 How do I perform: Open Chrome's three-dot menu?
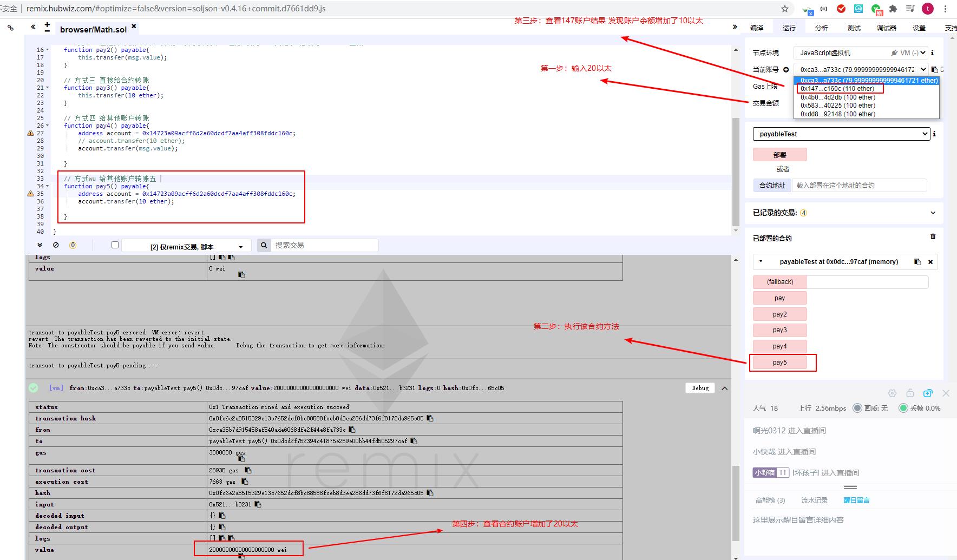(x=946, y=9)
